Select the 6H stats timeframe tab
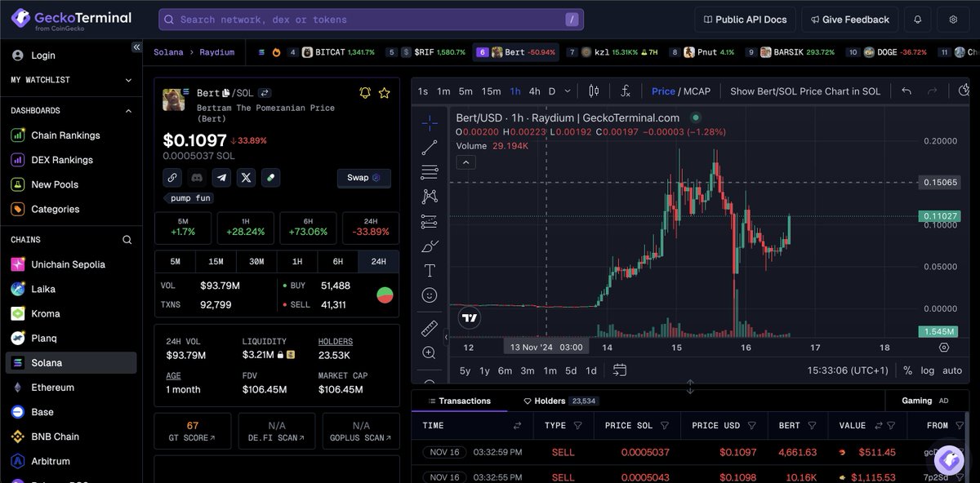 (338, 261)
